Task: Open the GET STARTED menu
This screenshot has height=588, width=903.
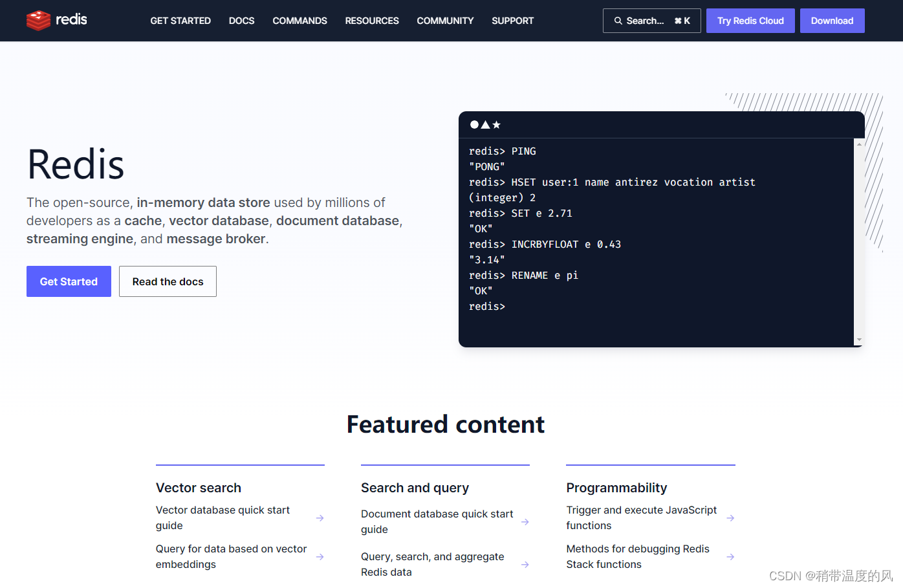Action: tap(180, 21)
